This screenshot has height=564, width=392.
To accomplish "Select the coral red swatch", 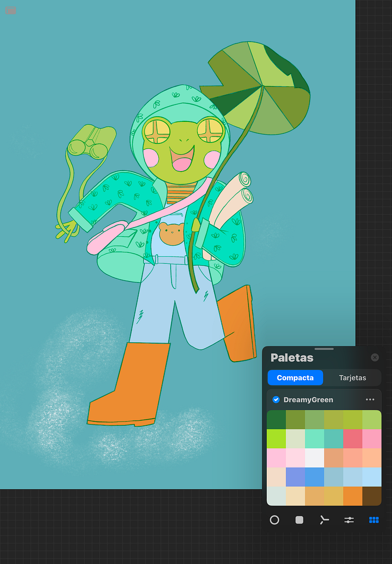I will click(x=353, y=439).
